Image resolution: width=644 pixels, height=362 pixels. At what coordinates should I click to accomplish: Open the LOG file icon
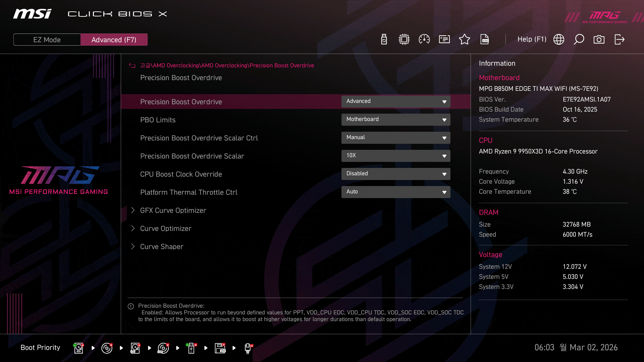[485, 40]
